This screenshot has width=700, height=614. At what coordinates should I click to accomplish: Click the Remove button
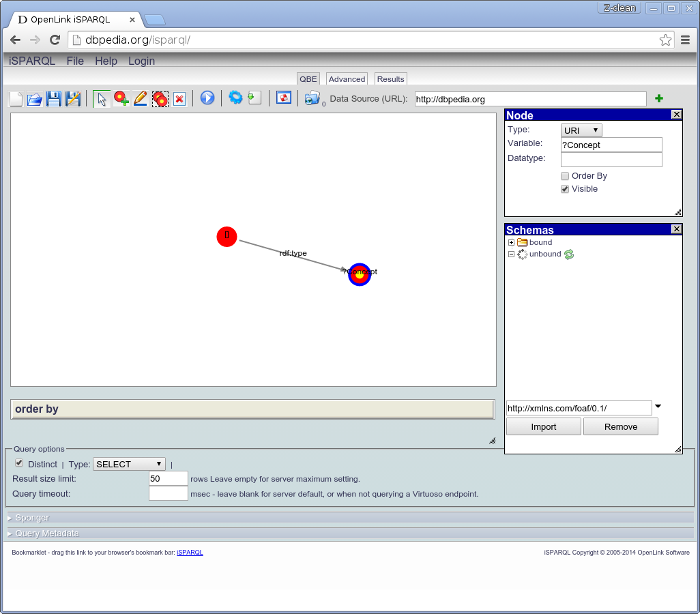point(620,426)
